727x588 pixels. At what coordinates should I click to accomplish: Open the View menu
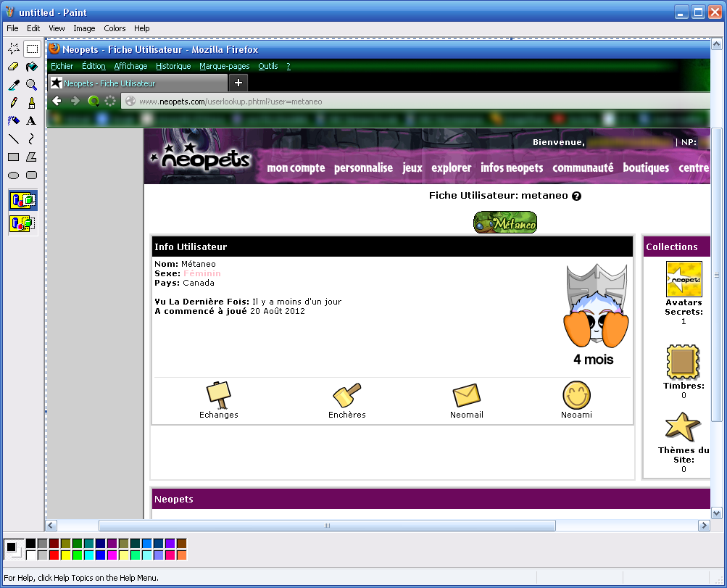click(x=57, y=28)
